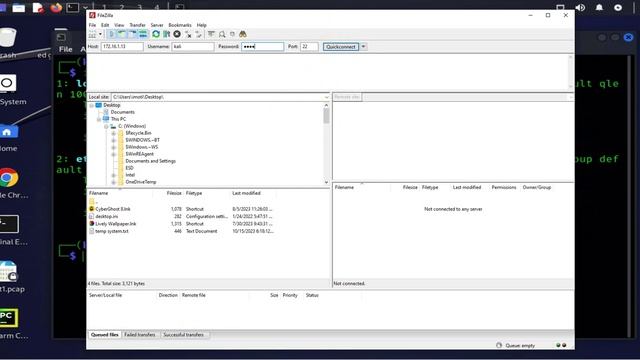Image resolution: width=640 pixels, height=360 pixels.
Task: Click the notification bell in system tray
Action: (599, 8)
